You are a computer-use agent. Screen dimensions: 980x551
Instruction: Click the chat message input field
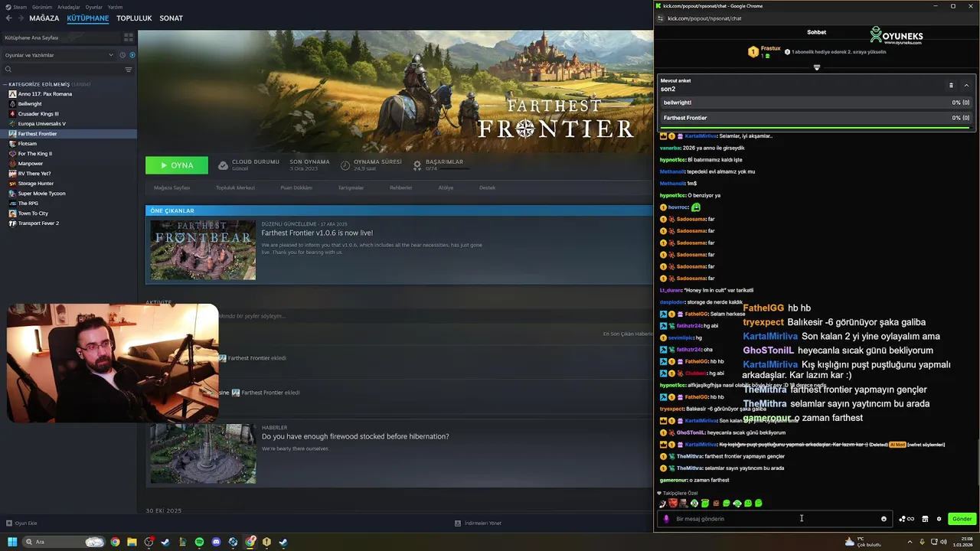(773, 519)
